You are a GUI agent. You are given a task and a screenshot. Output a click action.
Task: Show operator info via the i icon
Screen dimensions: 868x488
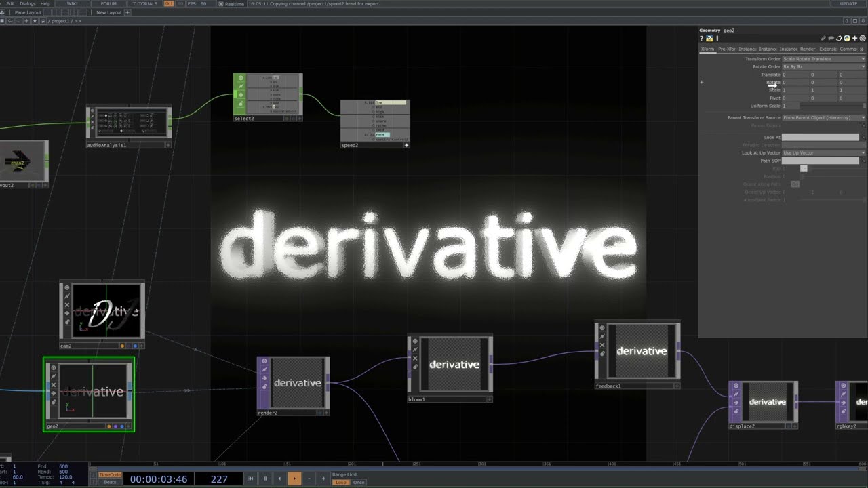pyautogui.click(x=717, y=39)
